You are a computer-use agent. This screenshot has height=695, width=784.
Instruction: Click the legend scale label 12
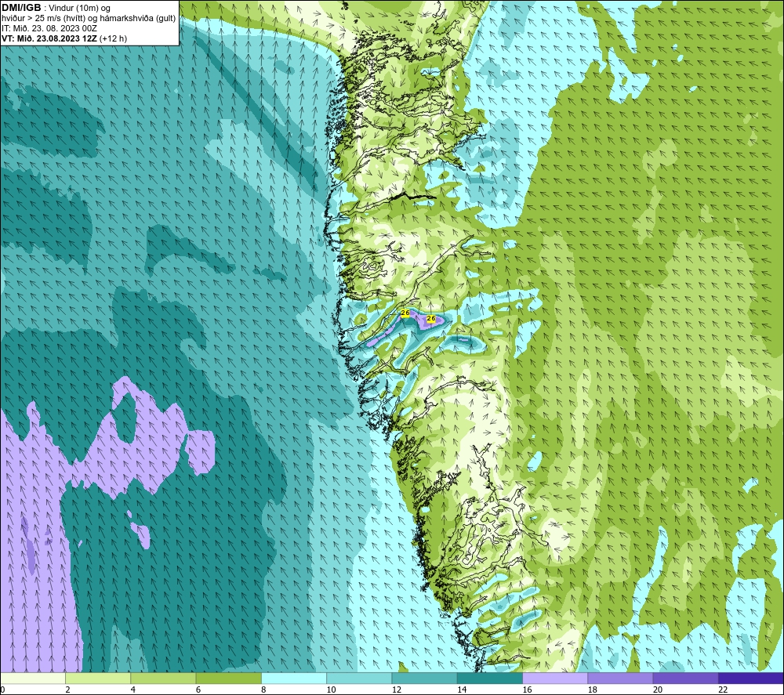(x=397, y=690)
